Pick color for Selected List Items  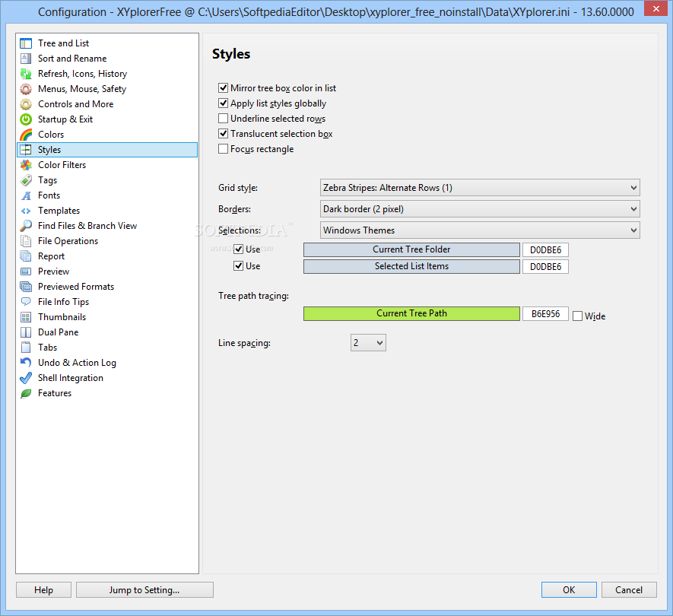(x=411, y=266)
